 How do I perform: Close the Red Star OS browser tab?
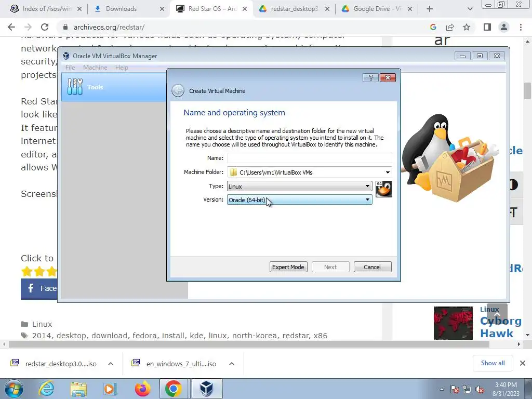[x=245, y=9]
